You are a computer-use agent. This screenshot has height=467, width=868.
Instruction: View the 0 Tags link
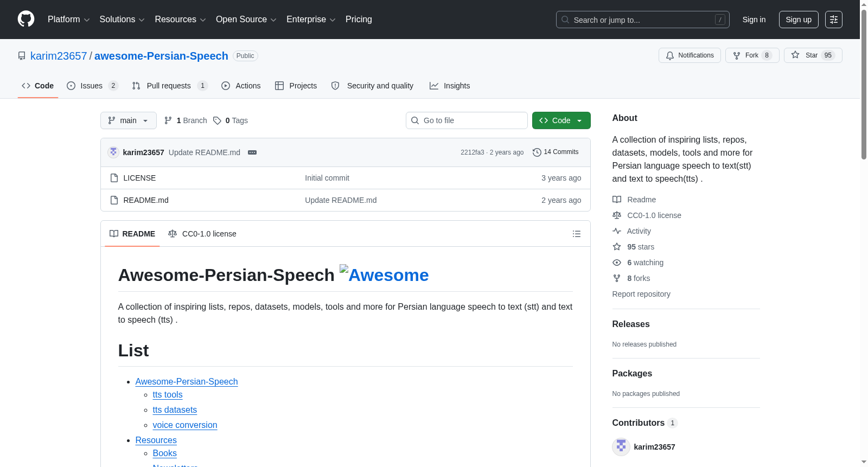[x=231, y=120]
